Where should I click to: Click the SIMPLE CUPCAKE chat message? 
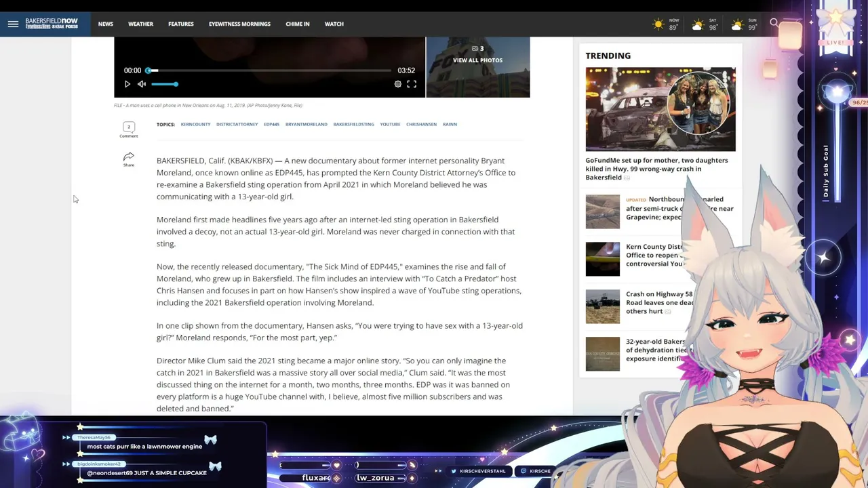[146, 473]
